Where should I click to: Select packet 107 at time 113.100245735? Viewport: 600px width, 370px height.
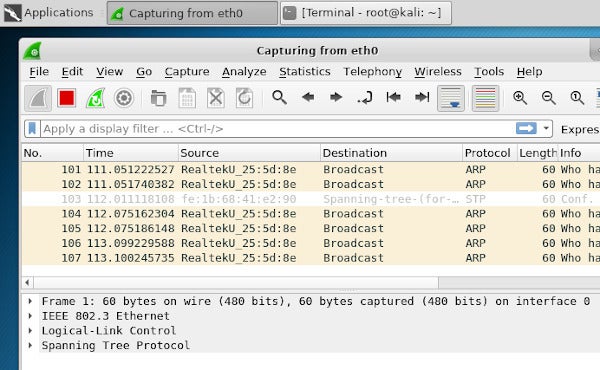coord(311,258)
